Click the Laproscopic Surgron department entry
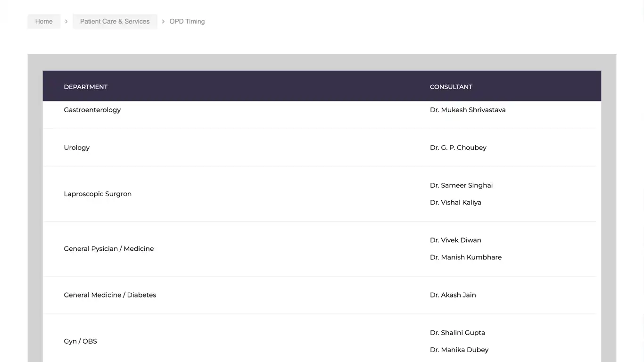The width and height of the screenshot is (644, 362). click(x=98, y=194)
